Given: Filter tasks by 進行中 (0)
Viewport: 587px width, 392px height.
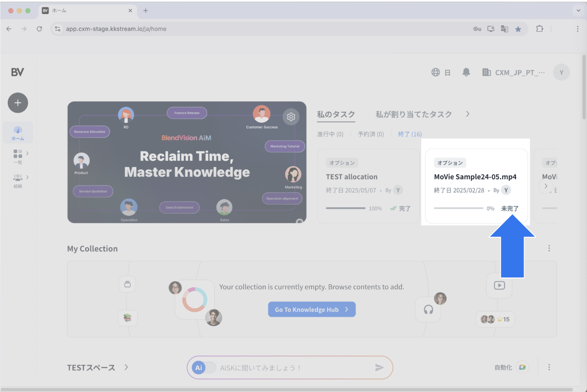Looking at the screenshot, I should pos(330,134).
